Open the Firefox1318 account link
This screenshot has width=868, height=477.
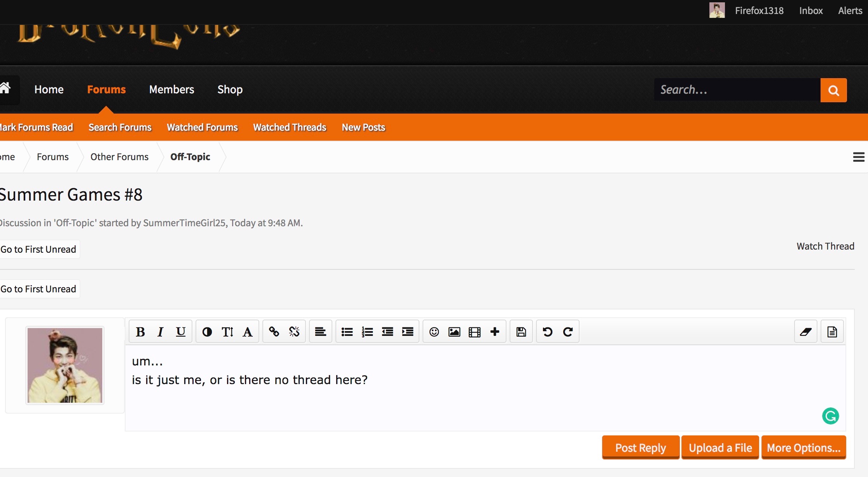(x=759, y=10)
